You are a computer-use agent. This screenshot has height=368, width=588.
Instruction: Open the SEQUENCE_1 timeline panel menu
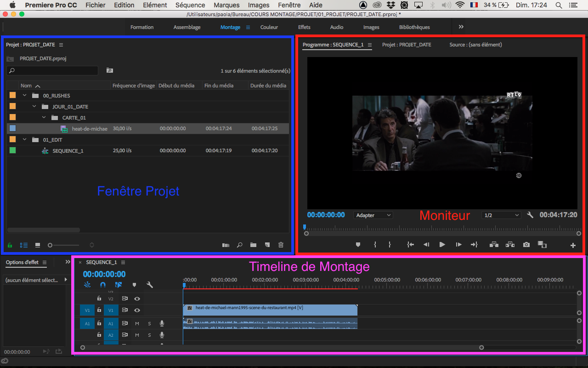(x=123, y=262)
